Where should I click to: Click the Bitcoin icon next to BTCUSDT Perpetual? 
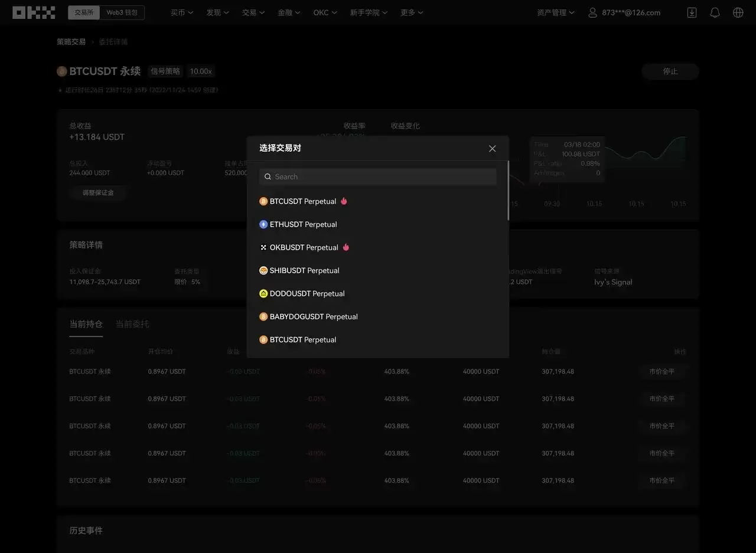tap(263, 201)
